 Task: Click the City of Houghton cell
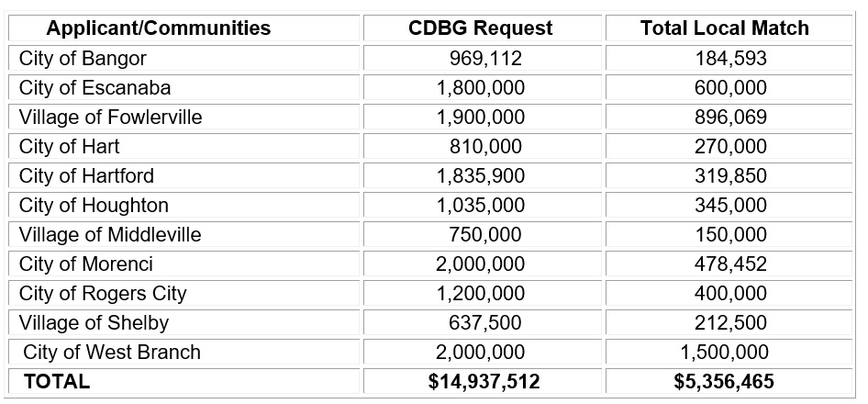tap(94, 205)
